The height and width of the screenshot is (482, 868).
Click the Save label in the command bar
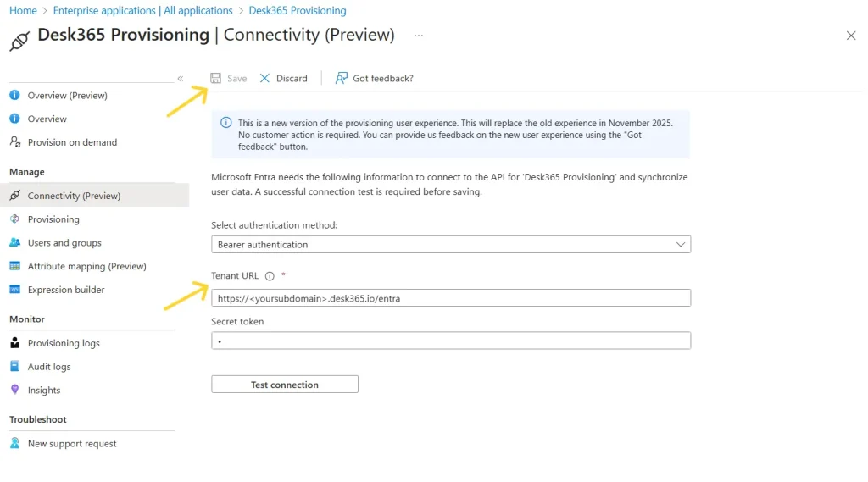pos(237,79)
